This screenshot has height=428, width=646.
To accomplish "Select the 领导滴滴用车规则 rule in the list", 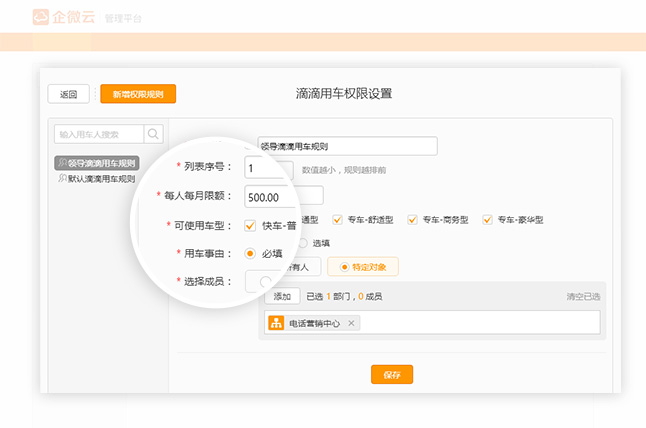I will pyautogui.click(x=97, y=163).
